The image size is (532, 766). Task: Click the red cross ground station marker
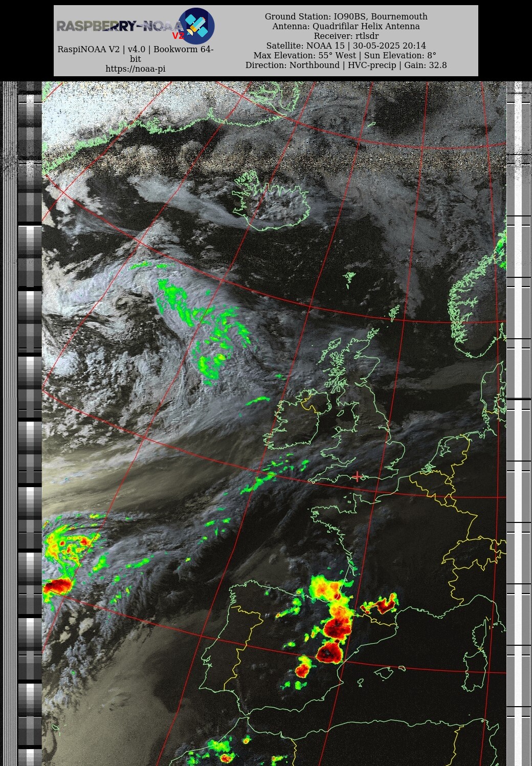(x=357, y=476)
